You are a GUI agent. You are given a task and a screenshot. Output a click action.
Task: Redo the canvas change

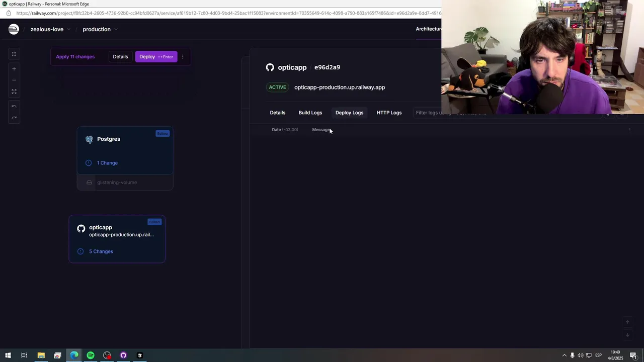coord(14,118)
